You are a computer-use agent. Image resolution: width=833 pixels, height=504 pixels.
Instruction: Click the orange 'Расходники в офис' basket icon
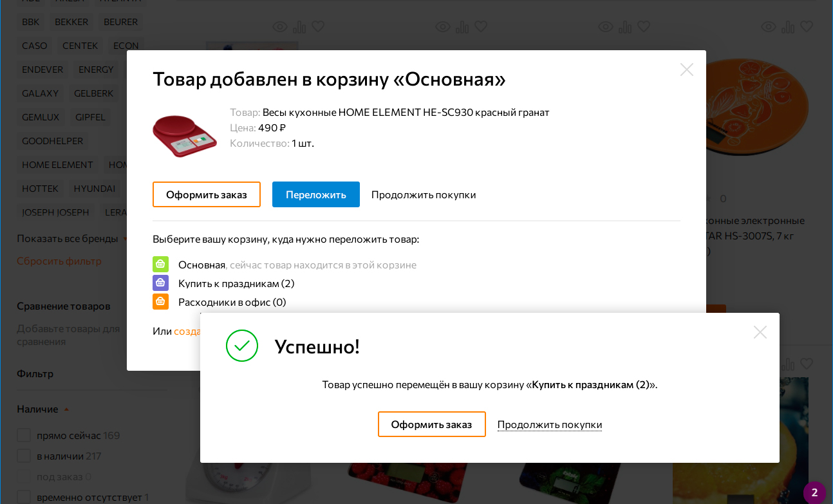160,302
